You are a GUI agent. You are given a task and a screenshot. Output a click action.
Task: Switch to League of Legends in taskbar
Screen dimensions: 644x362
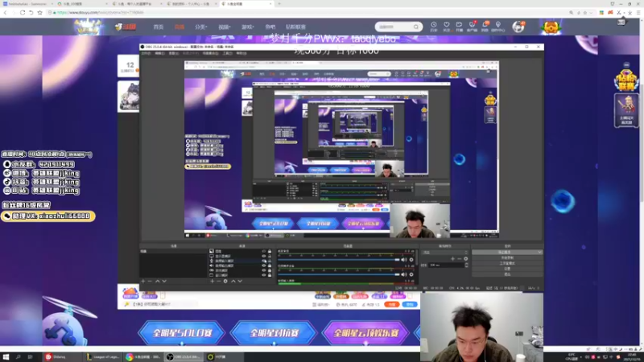(x=103, y=357)
